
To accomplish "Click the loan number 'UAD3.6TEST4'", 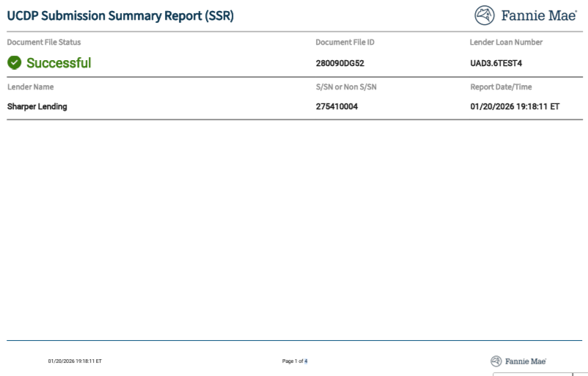I will [x=496, y=63].
